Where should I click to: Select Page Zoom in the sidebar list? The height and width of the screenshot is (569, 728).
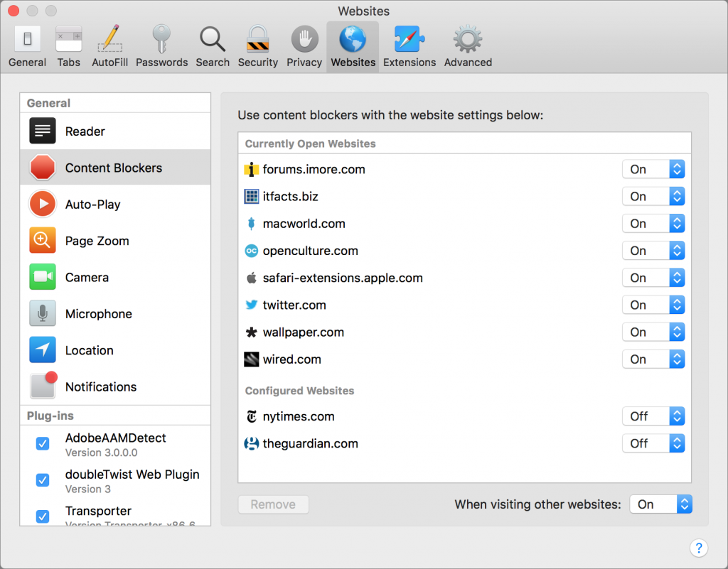(115, 240)
